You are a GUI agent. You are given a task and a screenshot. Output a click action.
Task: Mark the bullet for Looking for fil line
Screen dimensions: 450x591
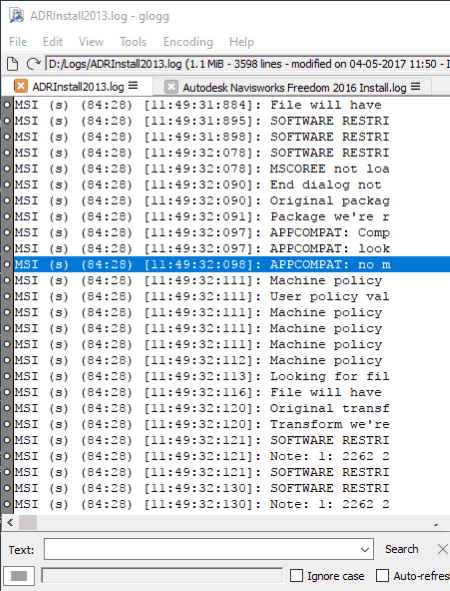tap(7, 376)
